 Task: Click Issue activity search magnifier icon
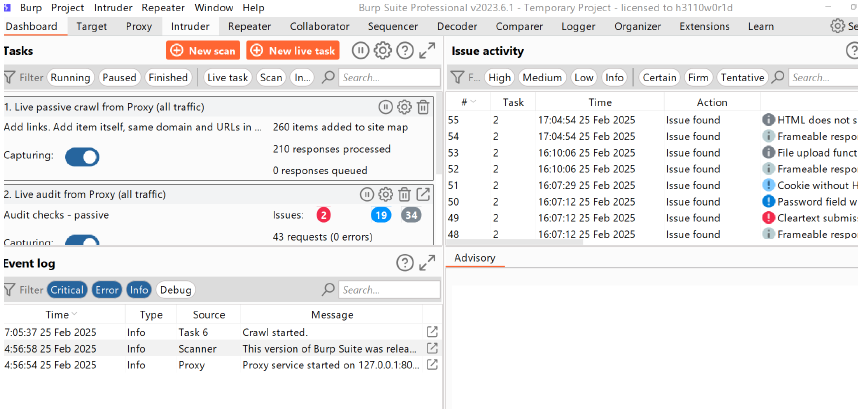778,77
